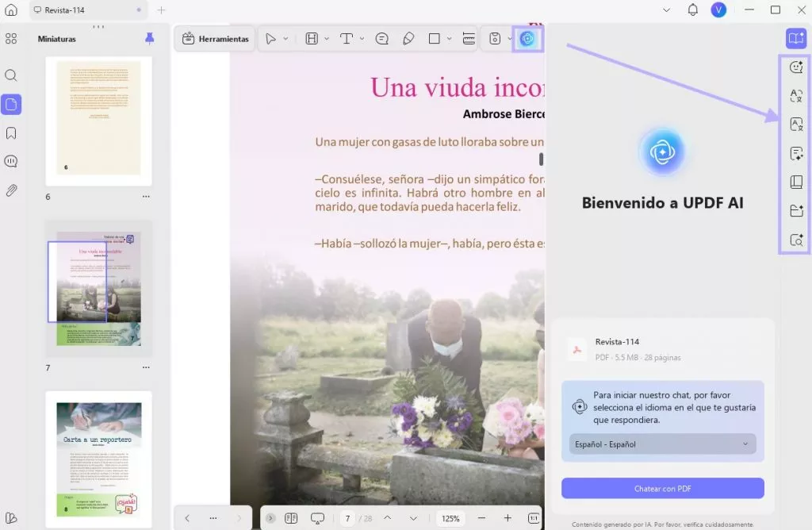Viewport: 812px width, 530px height.
Task: Open the AI translate icon
Action: (x=796, y=95)
